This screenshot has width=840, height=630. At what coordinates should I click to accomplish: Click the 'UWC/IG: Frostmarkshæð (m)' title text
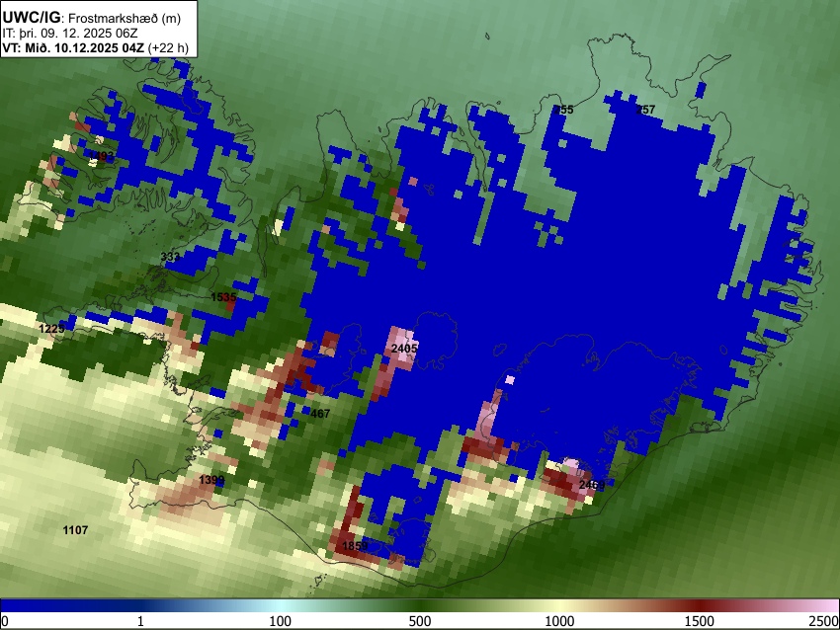point(92,18)
